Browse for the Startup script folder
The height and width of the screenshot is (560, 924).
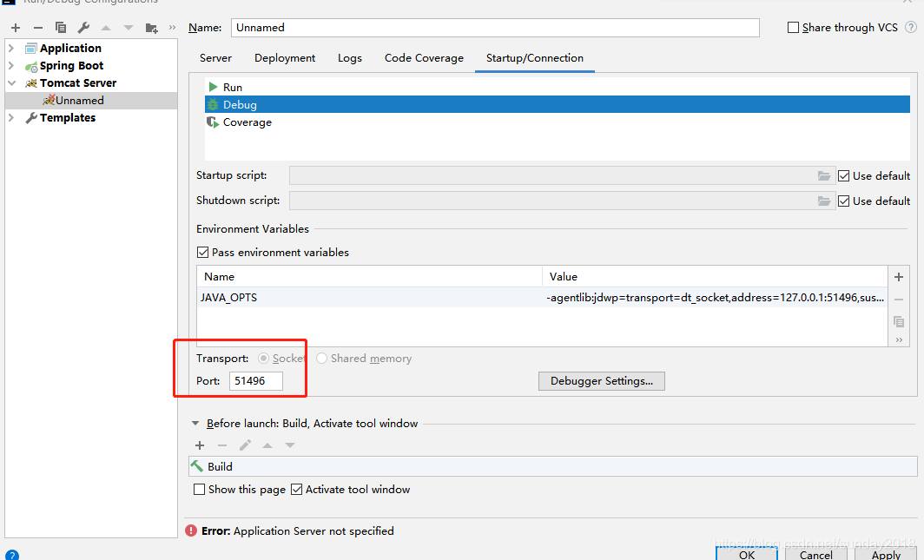click(824, 175)
